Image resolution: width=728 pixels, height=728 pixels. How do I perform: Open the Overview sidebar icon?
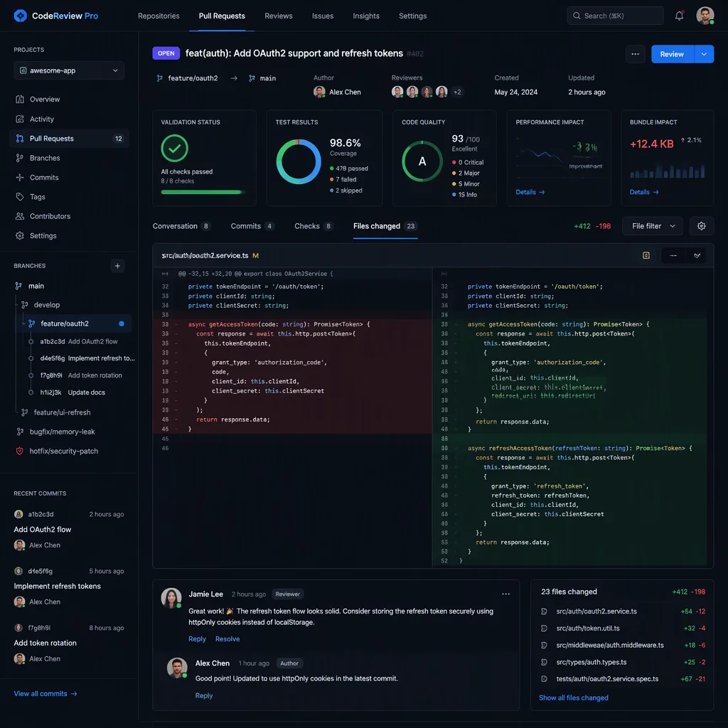19,100
